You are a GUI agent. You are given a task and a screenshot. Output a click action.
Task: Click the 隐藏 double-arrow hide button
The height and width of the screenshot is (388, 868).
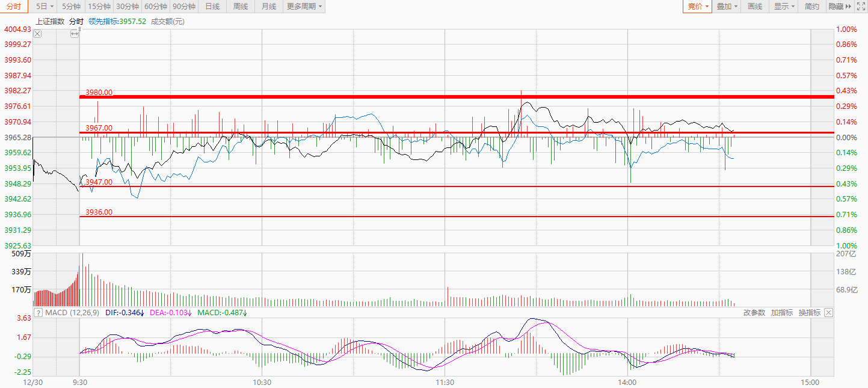coord(839,7)
